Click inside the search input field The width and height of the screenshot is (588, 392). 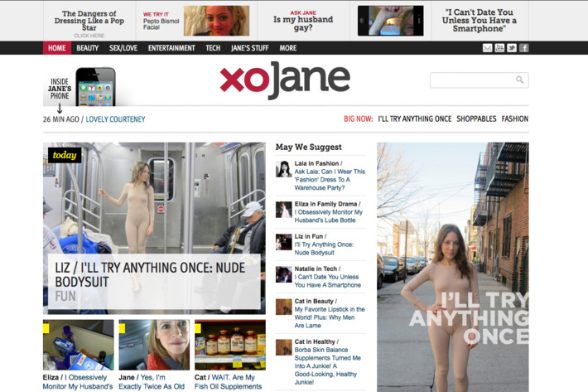[480, 80]
